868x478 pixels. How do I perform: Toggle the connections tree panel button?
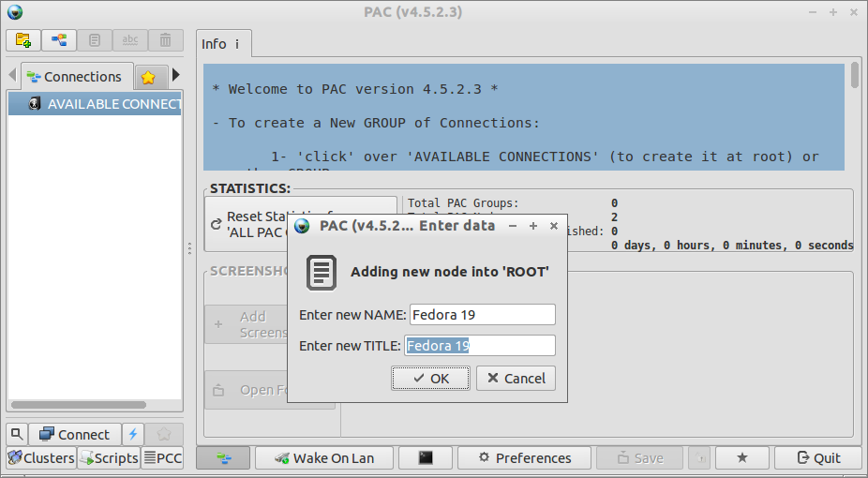click(x=224, y=458)
